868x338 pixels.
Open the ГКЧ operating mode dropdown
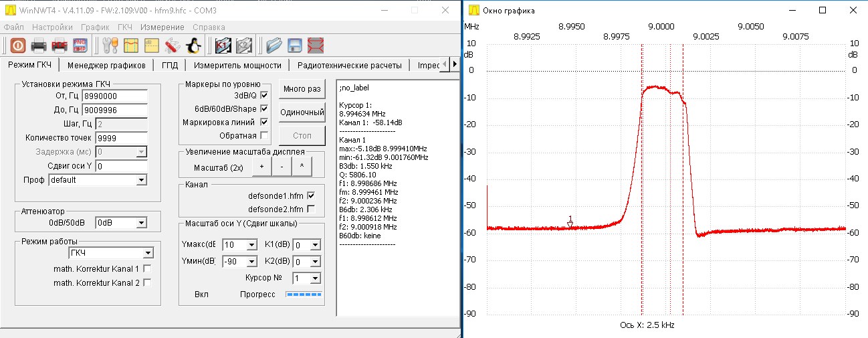click(149, 253)
